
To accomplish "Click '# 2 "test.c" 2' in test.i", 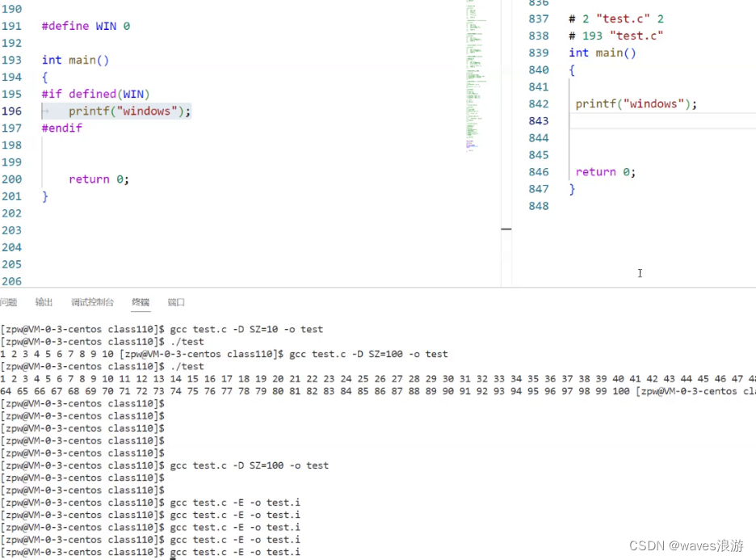I will coord(616,19).
